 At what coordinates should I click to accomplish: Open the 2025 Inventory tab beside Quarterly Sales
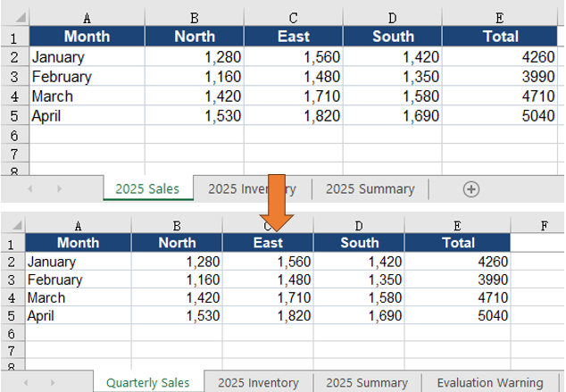click(x=259, y=382)
